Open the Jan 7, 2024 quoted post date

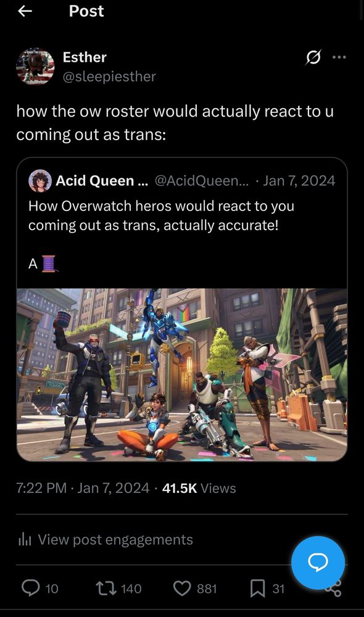[299, 181]
